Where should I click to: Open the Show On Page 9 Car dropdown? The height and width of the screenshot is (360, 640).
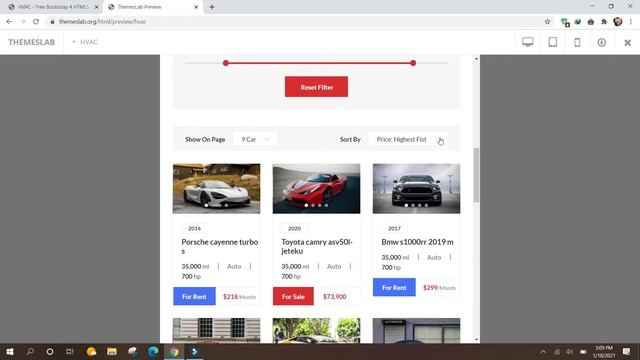255,139
